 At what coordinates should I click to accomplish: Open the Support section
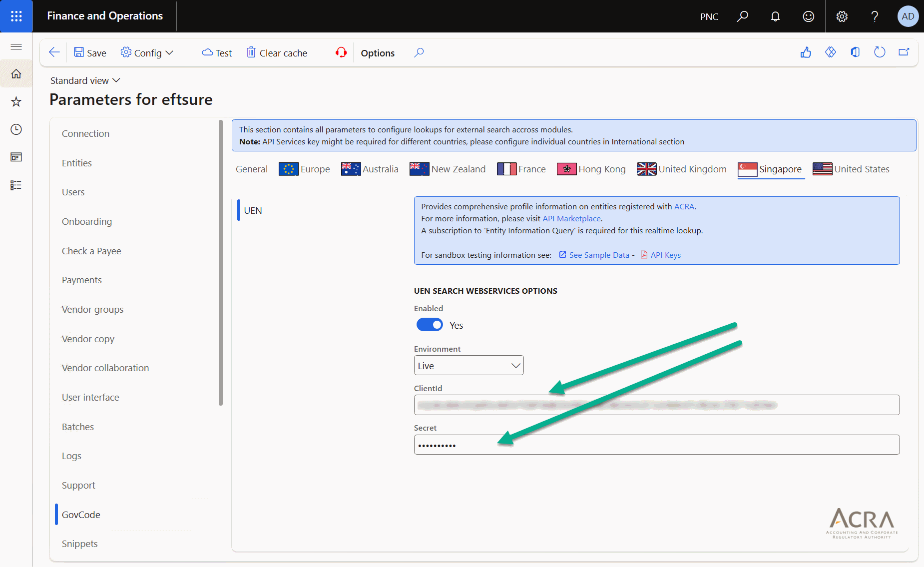(x=78, y=485)
